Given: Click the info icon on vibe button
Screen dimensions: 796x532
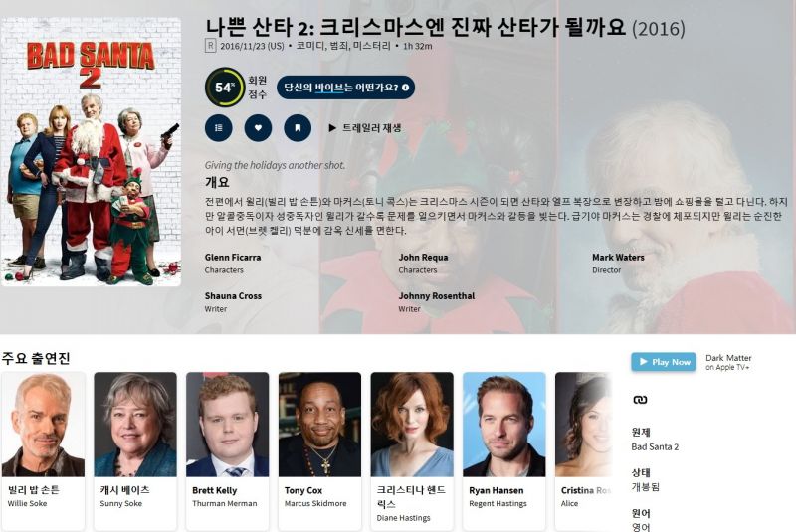Looking at the screenshot, I should tap(405, 88).
